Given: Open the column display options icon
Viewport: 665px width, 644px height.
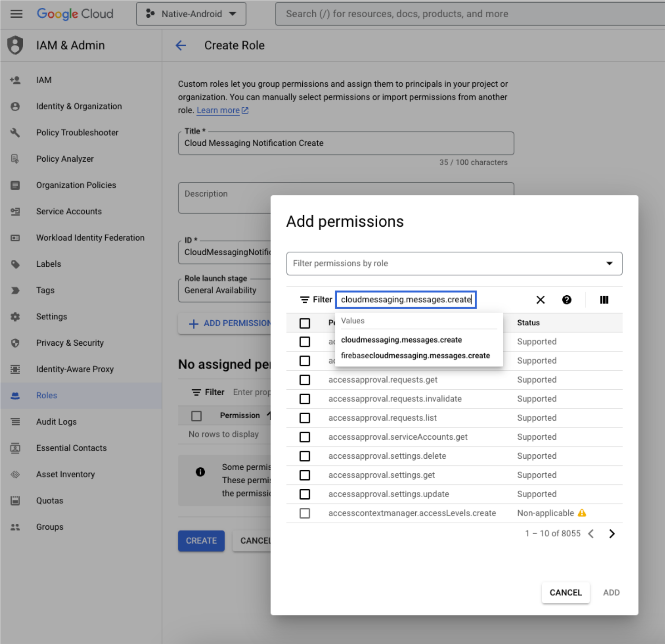Looking at the screenshot, I should tap(604, 300).
